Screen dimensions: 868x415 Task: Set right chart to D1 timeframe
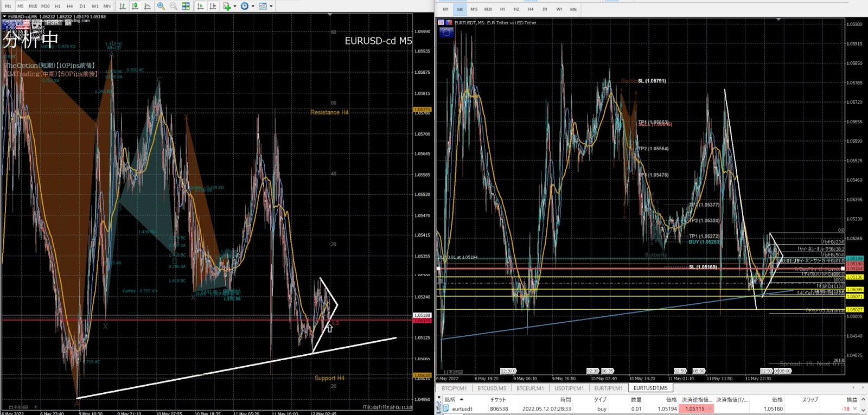[545, 9]
